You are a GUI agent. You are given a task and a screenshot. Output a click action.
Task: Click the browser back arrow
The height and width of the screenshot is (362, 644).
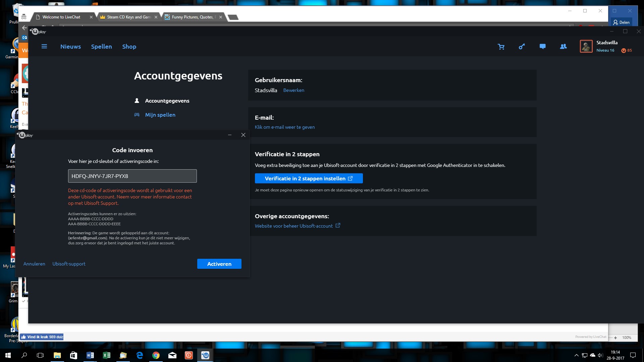[24, 28]
